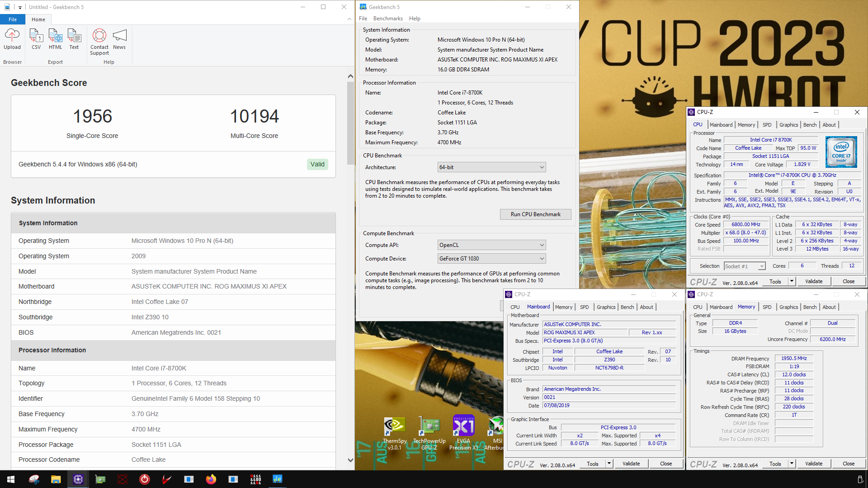The height and width of the screenshot is (488, 868).
Task: Click the Uncore Frequency 6200.0 MHz value
Action: pyautogui.click(x=832, y=339)
